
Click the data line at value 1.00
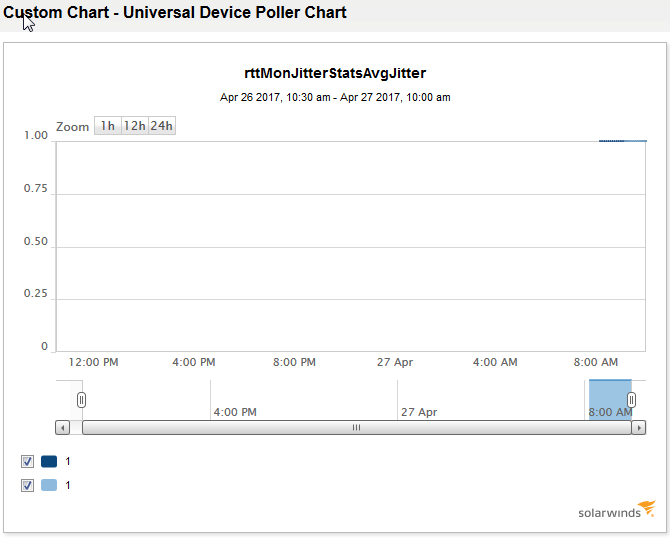point(623,141)
